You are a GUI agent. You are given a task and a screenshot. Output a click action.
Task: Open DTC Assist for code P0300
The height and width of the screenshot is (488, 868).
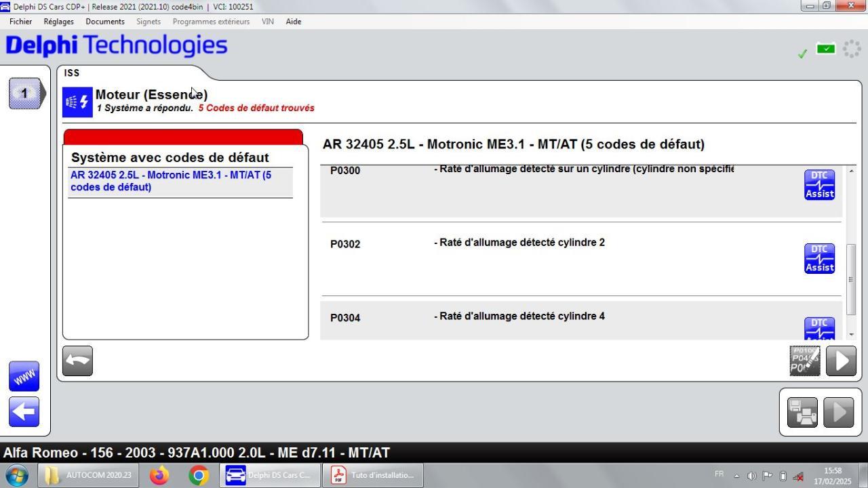[819, 185]
